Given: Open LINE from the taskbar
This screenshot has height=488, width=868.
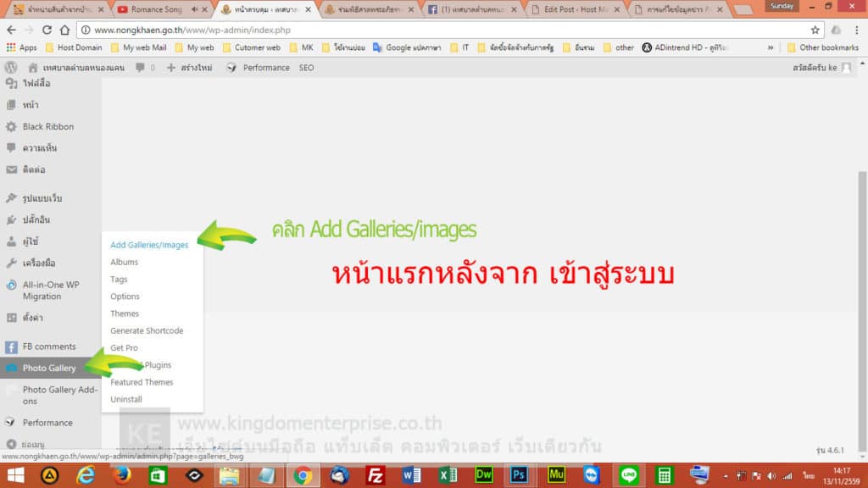Looking at the screenshot, I should point(627,474).
